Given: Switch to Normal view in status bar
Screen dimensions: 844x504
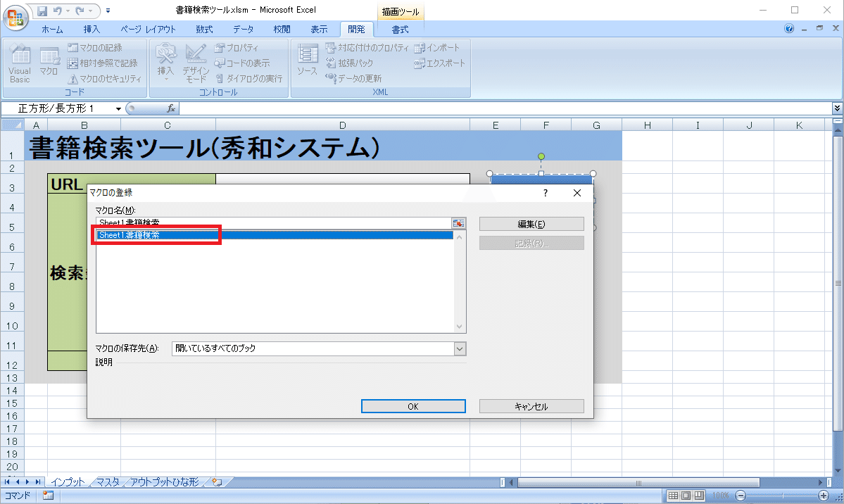Looking at the screenshot, I should pyautogui.click(x=673, y=496).
